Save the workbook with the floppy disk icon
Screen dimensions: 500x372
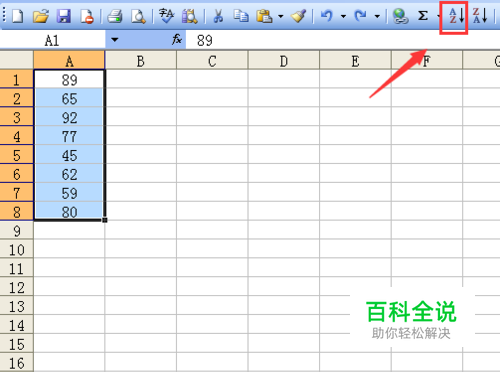pos(64,16)
